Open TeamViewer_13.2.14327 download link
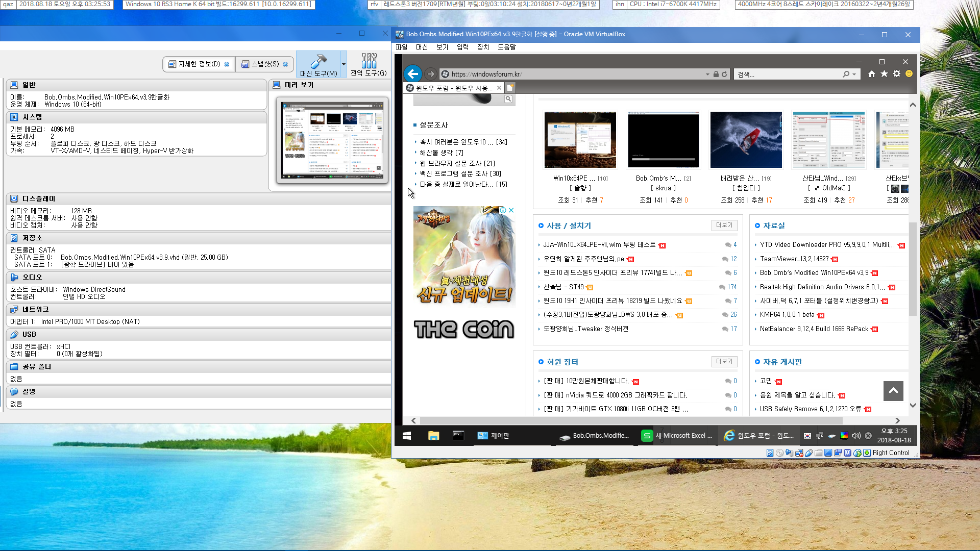This screenshot has width=980, height=551. coord(794,259)
